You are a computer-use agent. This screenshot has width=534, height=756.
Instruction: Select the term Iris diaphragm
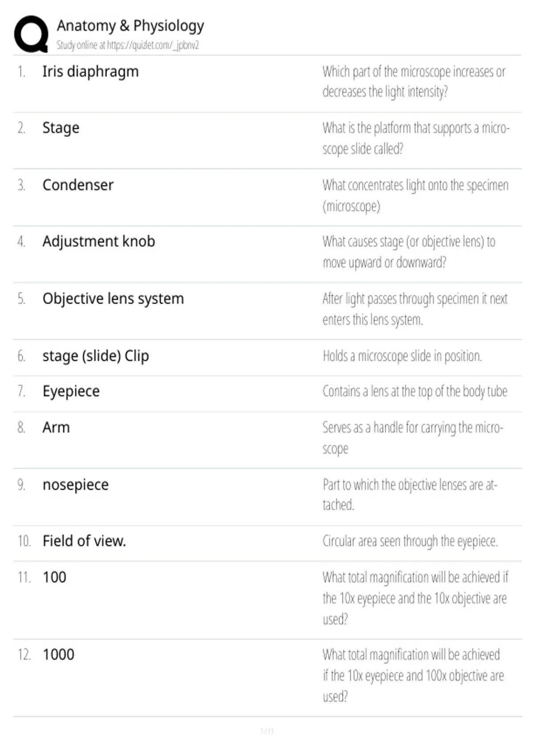tap(90, 72)
